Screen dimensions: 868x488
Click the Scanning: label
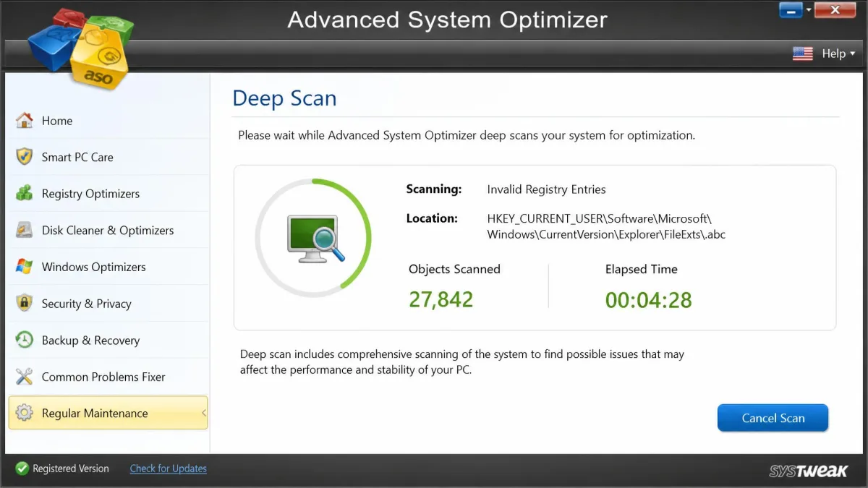click(433, 189)
